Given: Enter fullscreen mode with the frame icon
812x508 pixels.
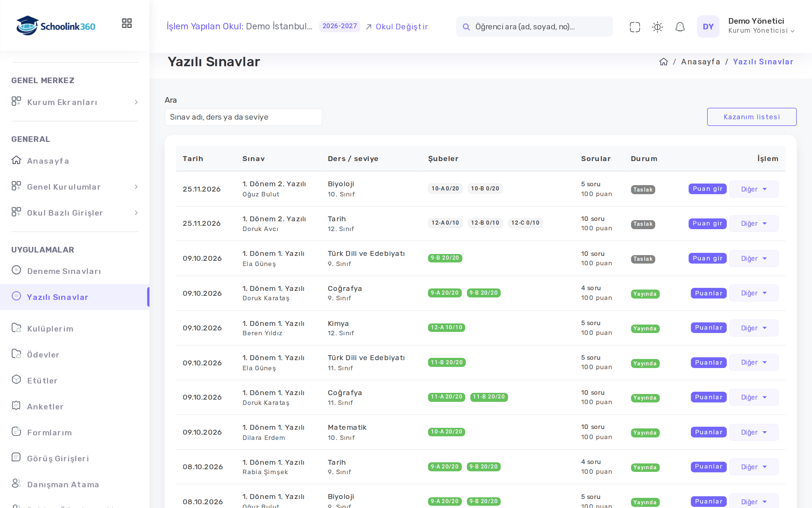Looking at the screenshot, I should (635, 27).
